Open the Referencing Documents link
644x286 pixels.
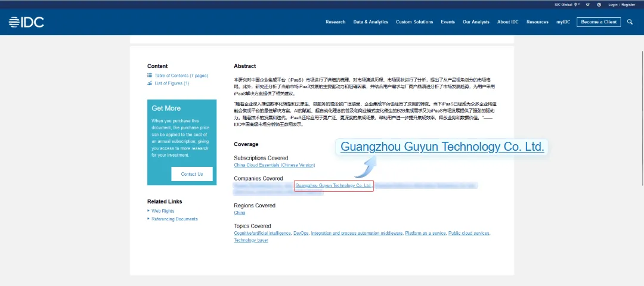(x=175, y=219)
